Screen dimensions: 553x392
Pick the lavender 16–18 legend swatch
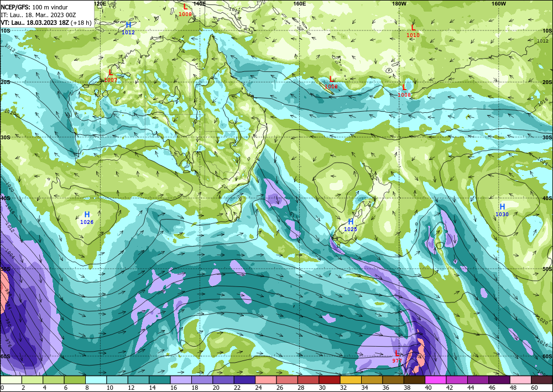(x=181, y=380)
